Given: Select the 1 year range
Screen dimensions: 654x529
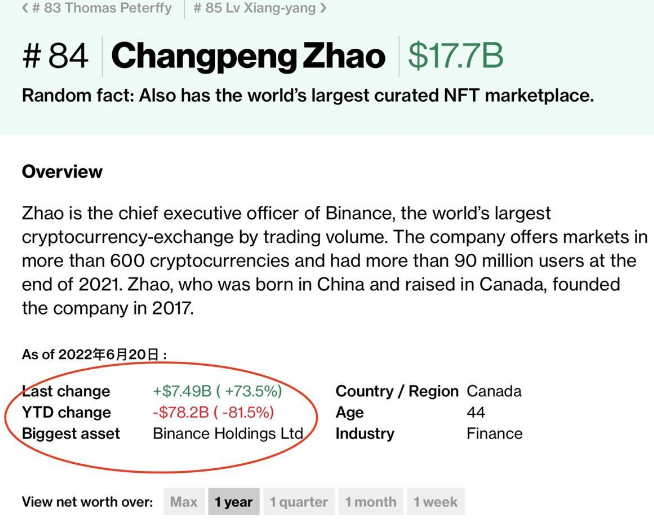Looking at the screenshot, I should click(234, 501).
